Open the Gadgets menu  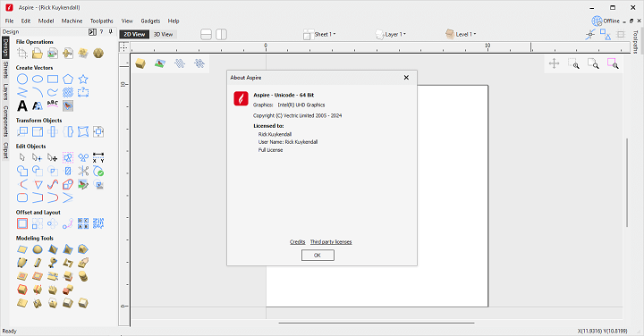(150, 21)
